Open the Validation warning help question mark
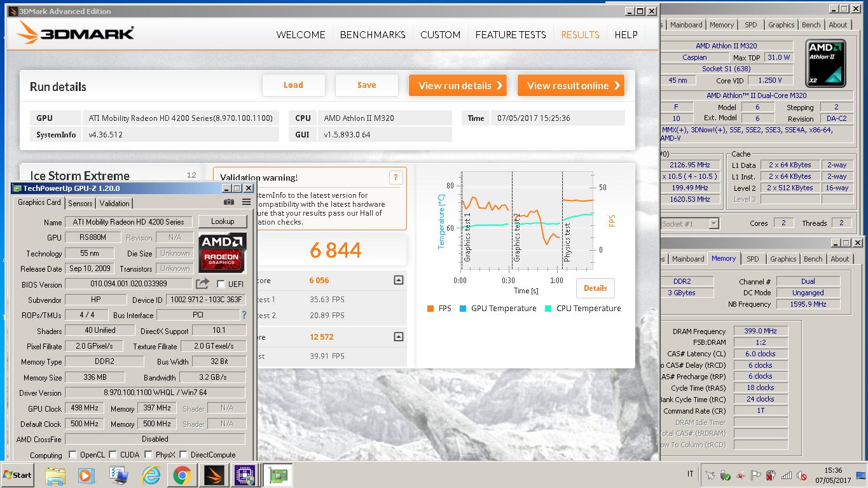 [396, 178]
